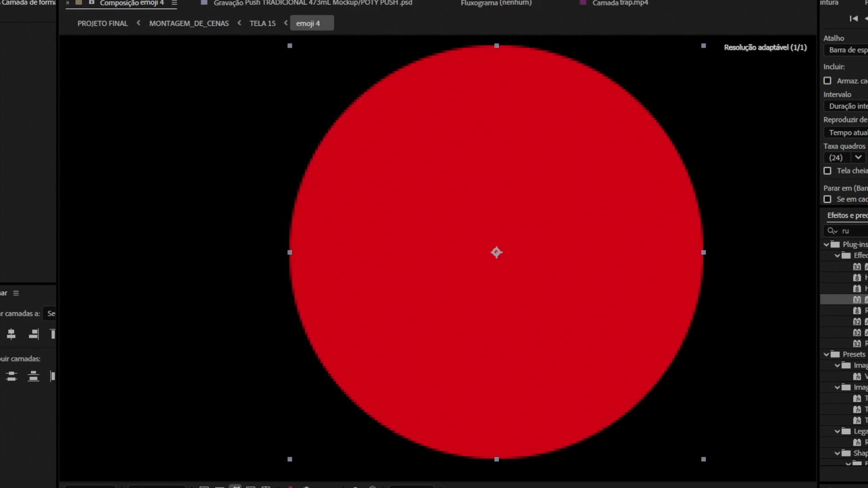
Task: Click the align horizontal center icon
Action: click(11, 334)
